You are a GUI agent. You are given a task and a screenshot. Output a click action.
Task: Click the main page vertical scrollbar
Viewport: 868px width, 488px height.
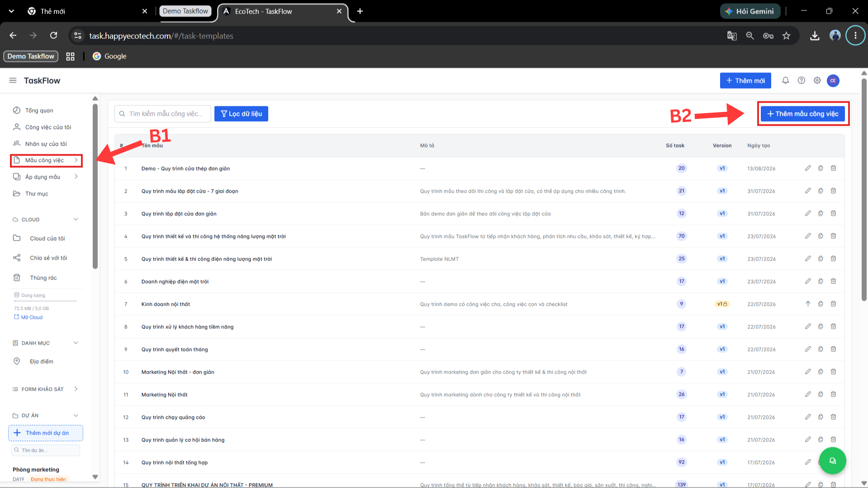[x=864, y=190]
